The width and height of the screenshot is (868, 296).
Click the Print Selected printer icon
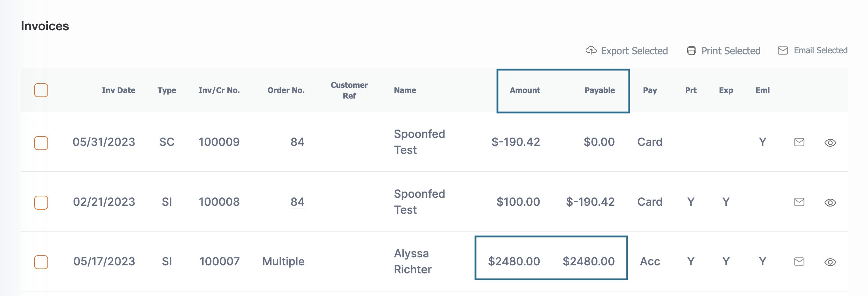click(692, 50)
